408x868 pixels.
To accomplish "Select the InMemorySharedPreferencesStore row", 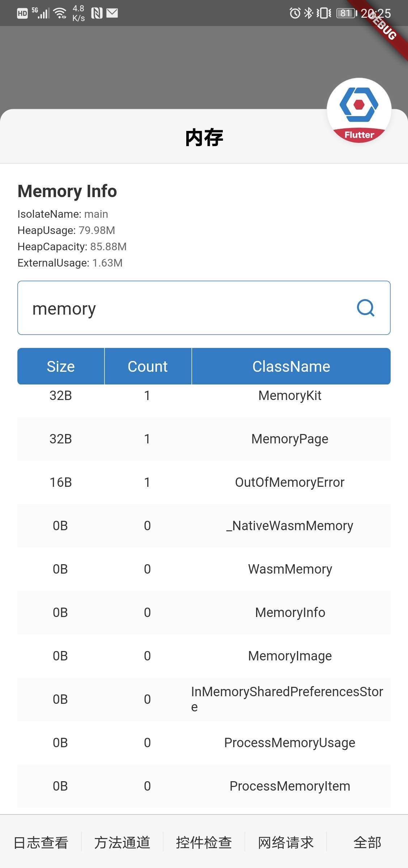I will point(204,699).
